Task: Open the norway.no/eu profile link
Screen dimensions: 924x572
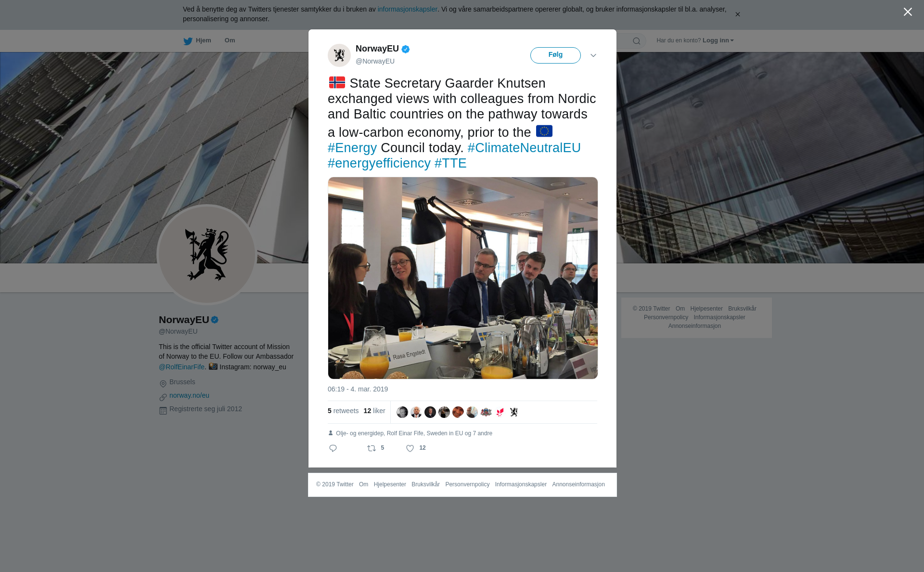Action: (x=189, y=395)
